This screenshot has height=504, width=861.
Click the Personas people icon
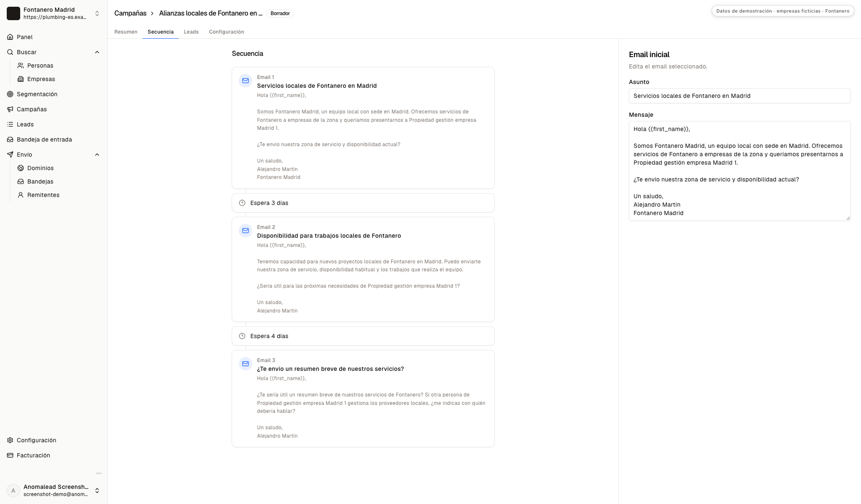(21, 66)
